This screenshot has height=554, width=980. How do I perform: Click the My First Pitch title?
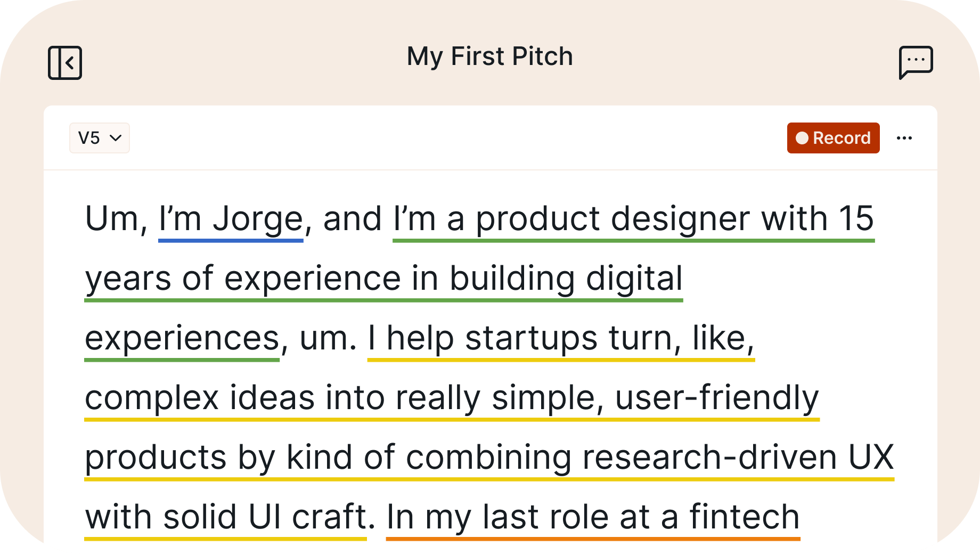(x=489, y=56)
